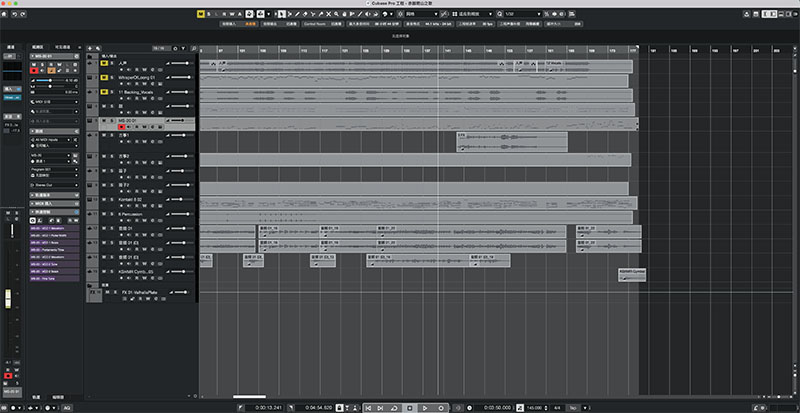Toggle the metronome click icon near tempo
The width and height of the screenshot is (800, 413).
519,408
